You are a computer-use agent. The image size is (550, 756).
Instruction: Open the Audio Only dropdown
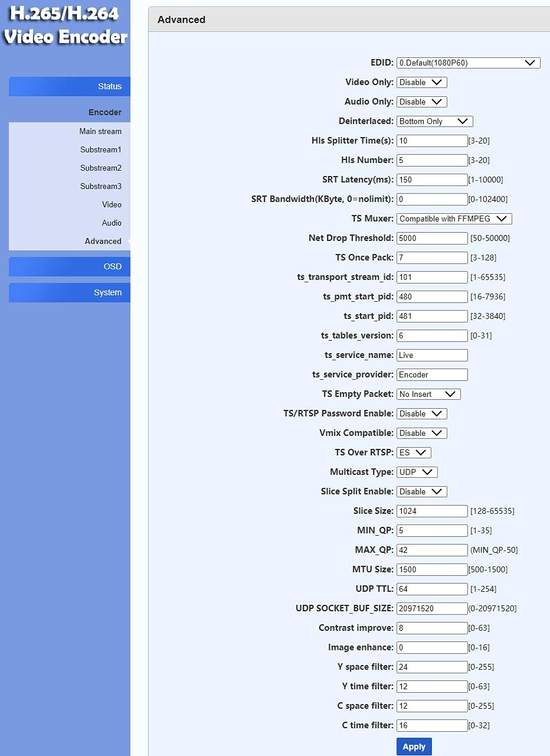(421, 102)
